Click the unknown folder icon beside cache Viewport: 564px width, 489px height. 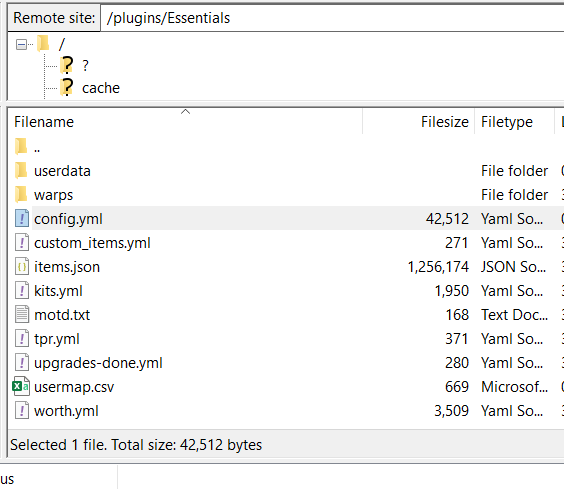[67, 87]
